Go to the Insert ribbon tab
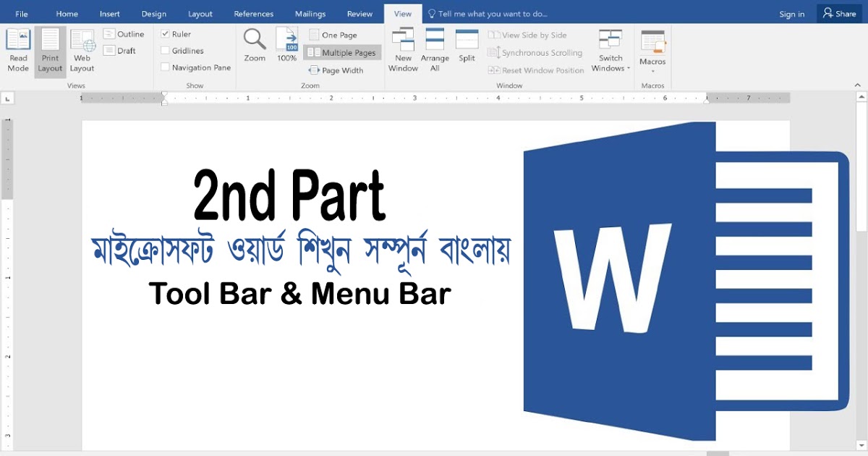The height and width of the screenshot is (456, 868). tap(110, 14)
